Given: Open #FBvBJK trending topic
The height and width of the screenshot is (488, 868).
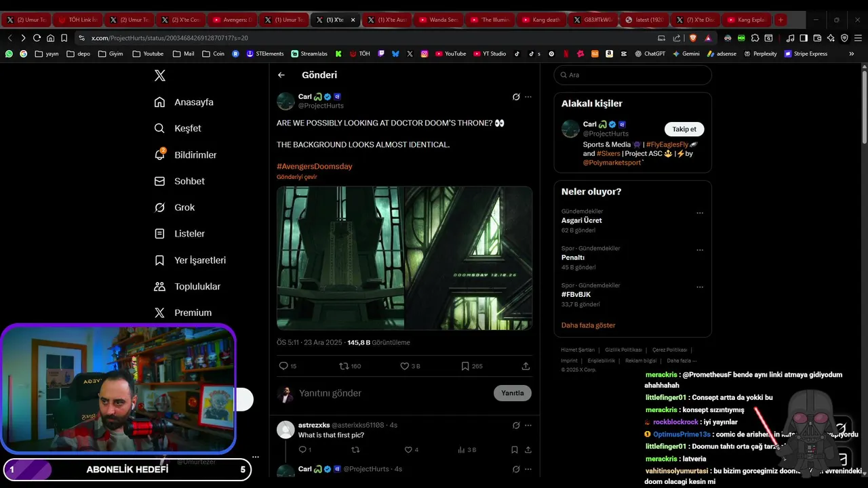Looking at the screenshot, I should (x=576, y=295).
